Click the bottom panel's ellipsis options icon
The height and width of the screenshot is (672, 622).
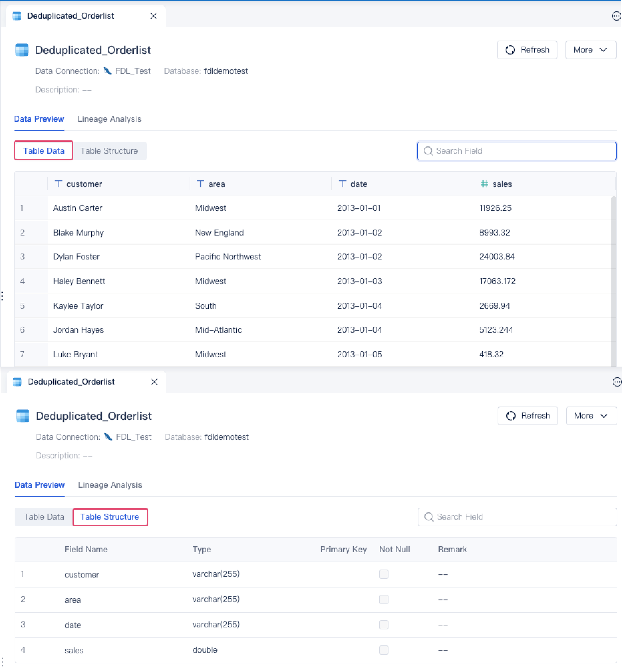point(617,382)
